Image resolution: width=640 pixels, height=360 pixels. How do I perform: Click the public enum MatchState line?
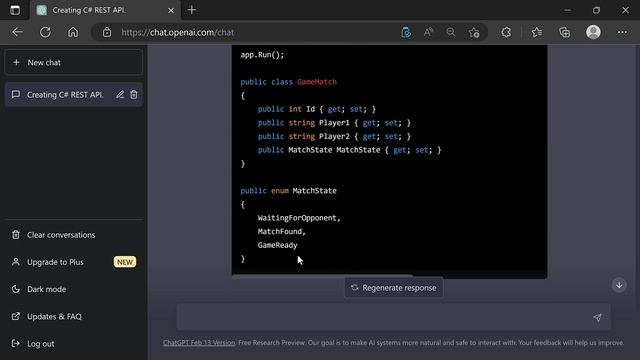point(289,191)
